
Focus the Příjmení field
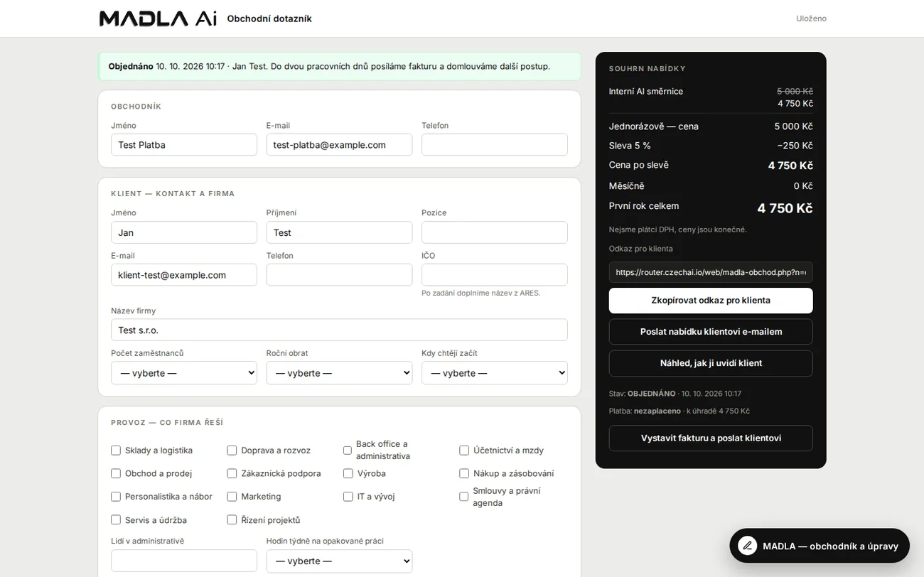pyautogui.click(x=339, y=232)
